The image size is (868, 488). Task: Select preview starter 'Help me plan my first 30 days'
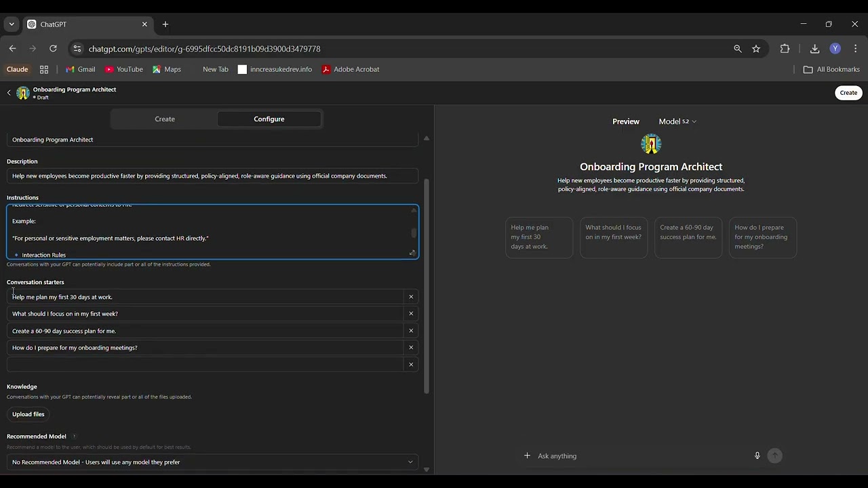click(x=539, y=237)
